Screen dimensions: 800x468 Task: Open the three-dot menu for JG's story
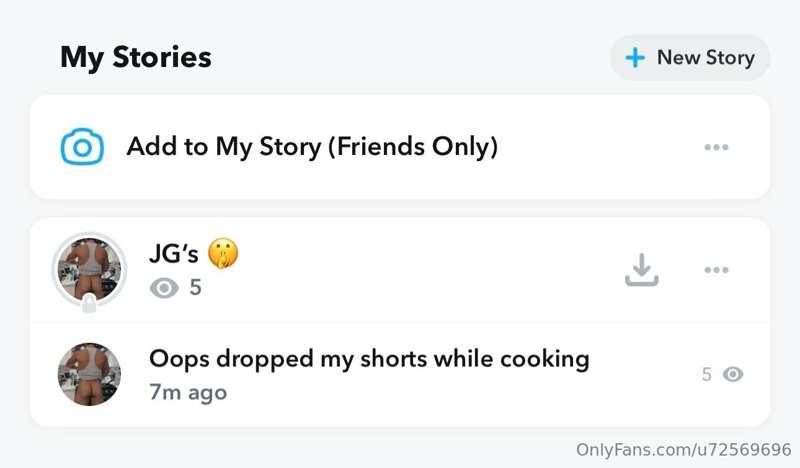click(x=716, y=270)
